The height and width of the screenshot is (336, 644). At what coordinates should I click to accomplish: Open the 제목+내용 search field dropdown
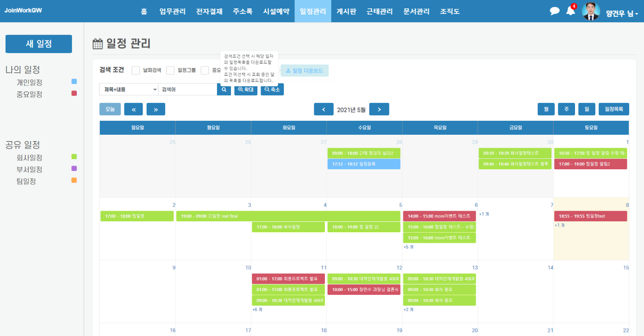pyautogui.click(x=128, y=89)
